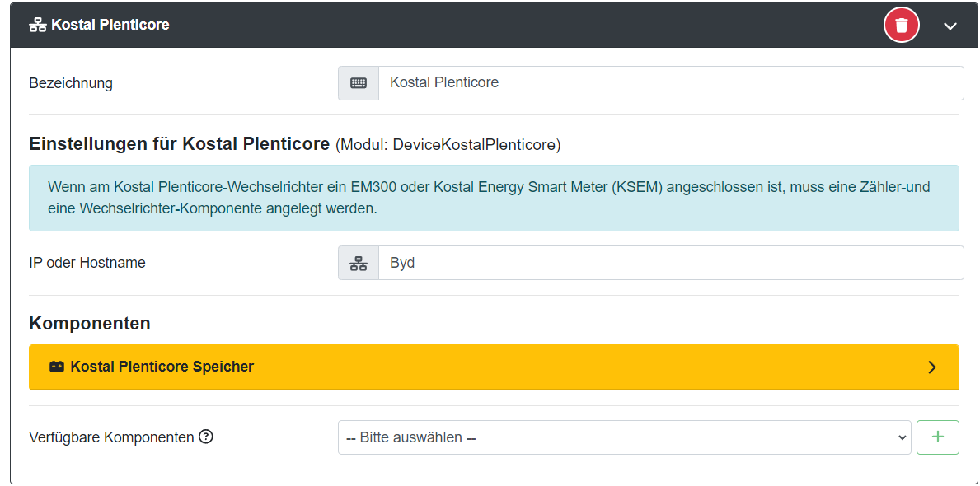Click the 'Verfügbare Komponenten' label text
Image resolution: width=980 pixels, height=486 pixels.
[111, 437]
